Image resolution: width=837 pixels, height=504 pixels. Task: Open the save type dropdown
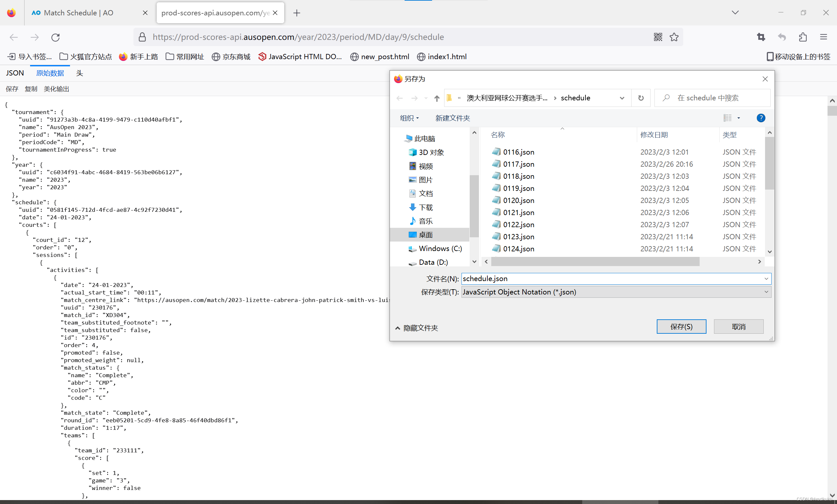pos(766,292)
